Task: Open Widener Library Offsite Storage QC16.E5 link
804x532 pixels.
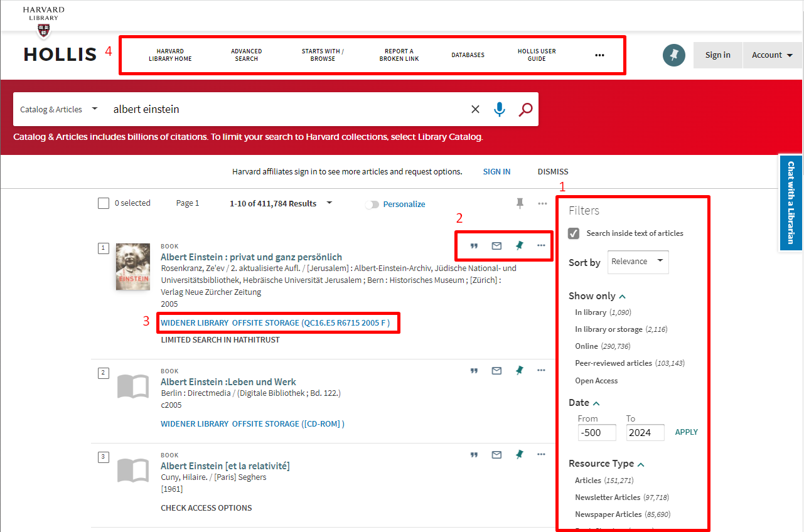Action: (x=275, y=323)
